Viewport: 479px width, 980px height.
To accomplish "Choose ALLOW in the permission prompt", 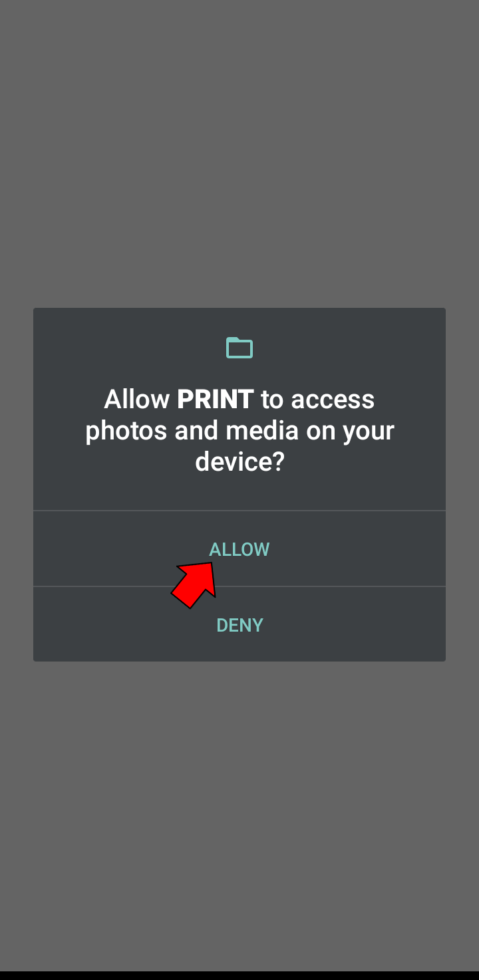I will click(x=239, y=549).
